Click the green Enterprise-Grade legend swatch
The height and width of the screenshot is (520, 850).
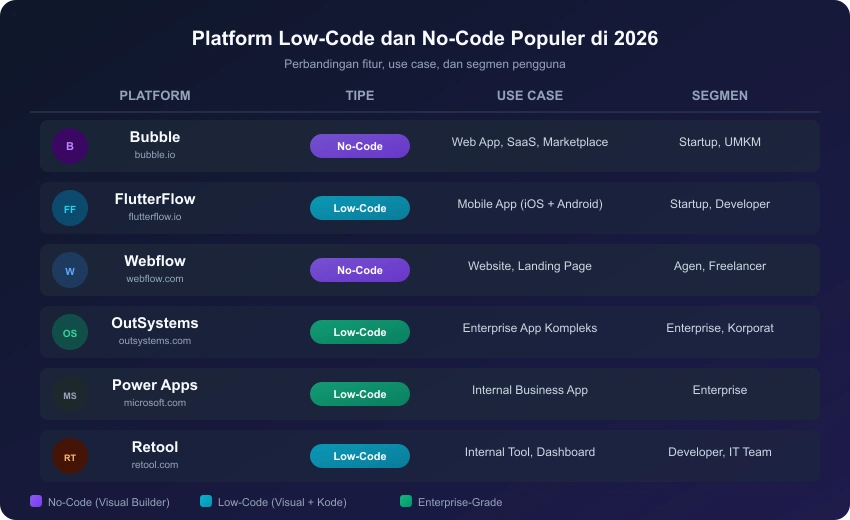[406, 501]
